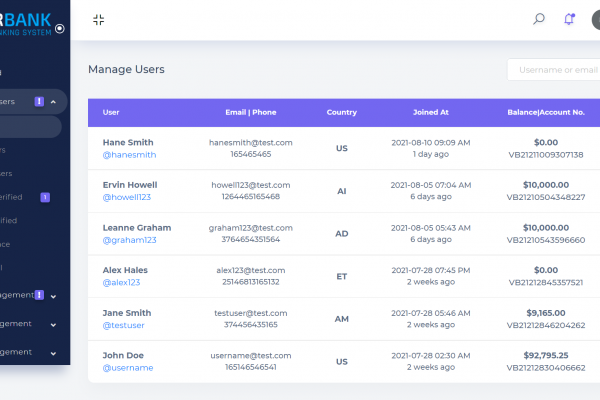Collapse the users menu with the up chevron
Viewport: 600px width, 400px height.
(x=53, y=102)
